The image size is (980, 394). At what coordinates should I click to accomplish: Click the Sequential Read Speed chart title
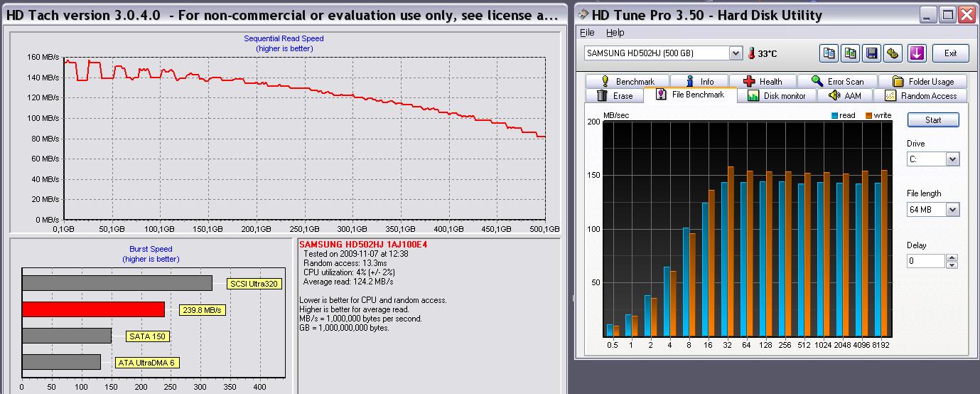(284, 39)
